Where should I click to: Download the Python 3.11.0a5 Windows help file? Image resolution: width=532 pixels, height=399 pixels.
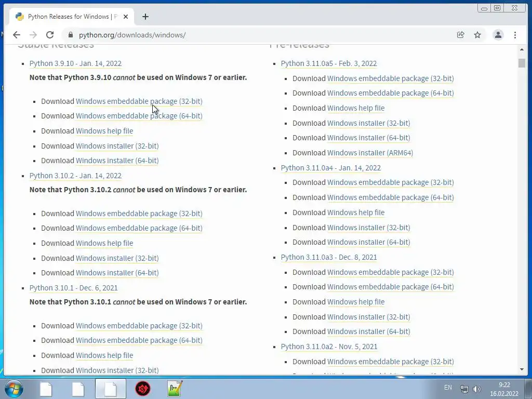point(356,108)
